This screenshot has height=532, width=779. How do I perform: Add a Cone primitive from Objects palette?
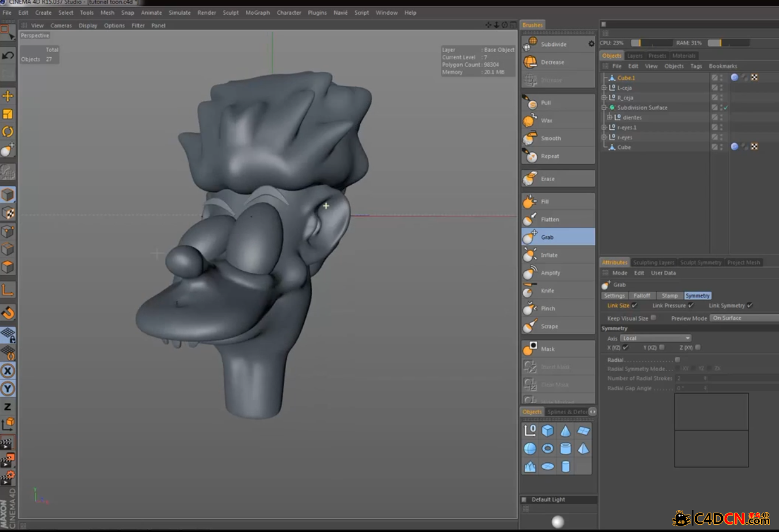(x=565, y=431)
